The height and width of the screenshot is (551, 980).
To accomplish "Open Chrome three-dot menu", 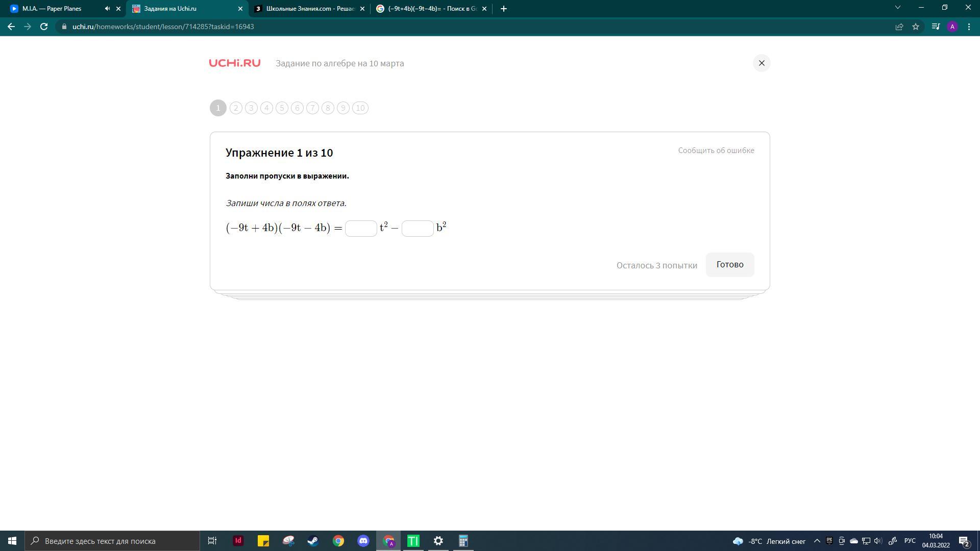I will pyautogui.click(x=969, y=27).
